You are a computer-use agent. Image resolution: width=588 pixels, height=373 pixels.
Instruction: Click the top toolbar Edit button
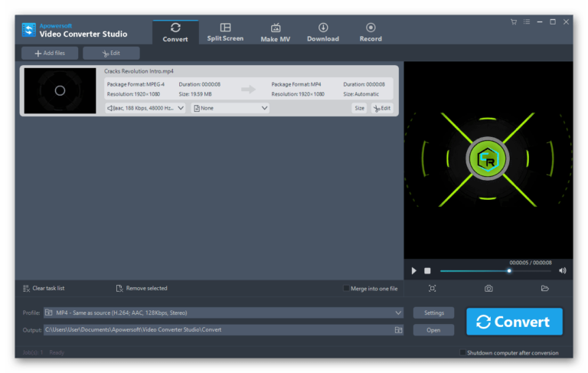(x=111, y=54)
